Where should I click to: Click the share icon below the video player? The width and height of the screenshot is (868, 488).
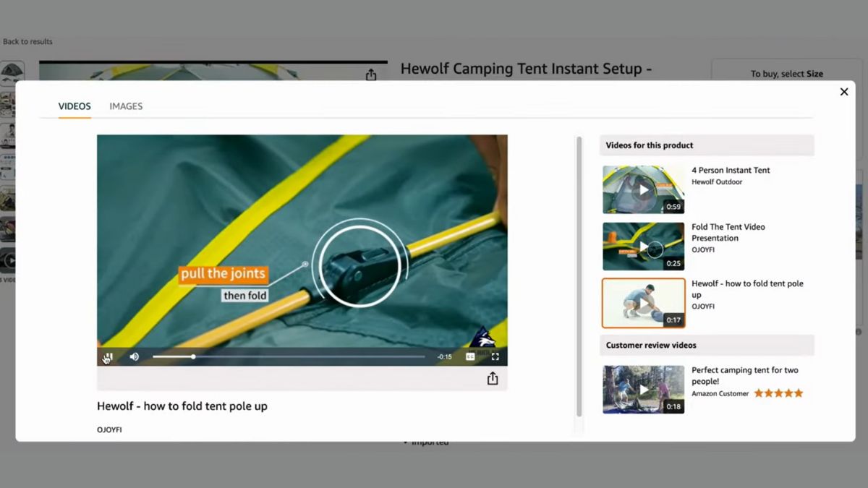[x=493, y=378]
